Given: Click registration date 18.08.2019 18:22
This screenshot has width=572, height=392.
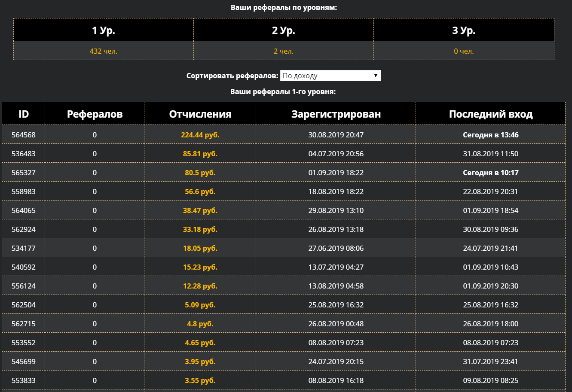Looking at the screenshot, I should point(336,191).
